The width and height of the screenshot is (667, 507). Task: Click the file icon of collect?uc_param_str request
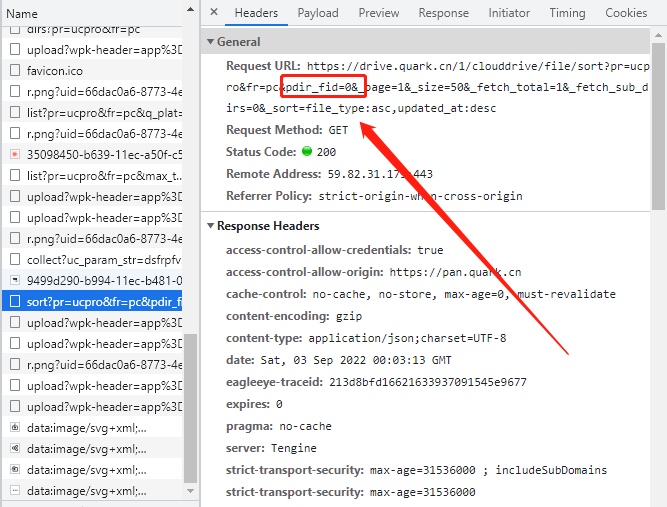(14, 259)
